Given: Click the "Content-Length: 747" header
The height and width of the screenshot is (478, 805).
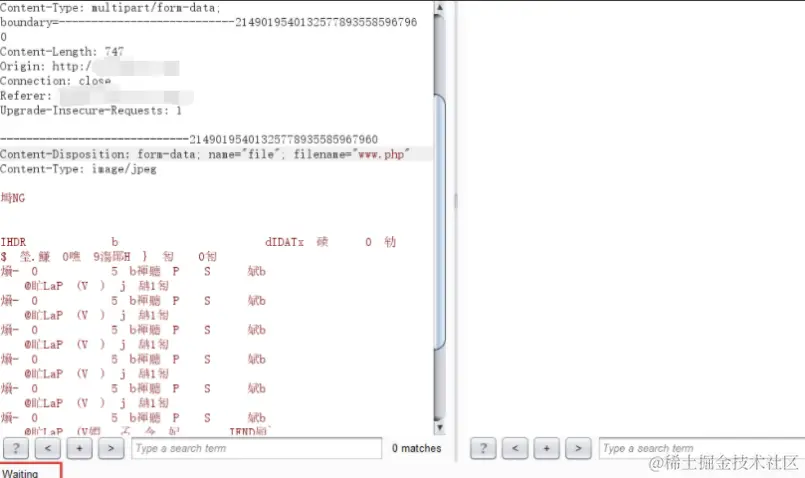Looking at the screenshot, I should pyautogui.click(x=62, y=52).
